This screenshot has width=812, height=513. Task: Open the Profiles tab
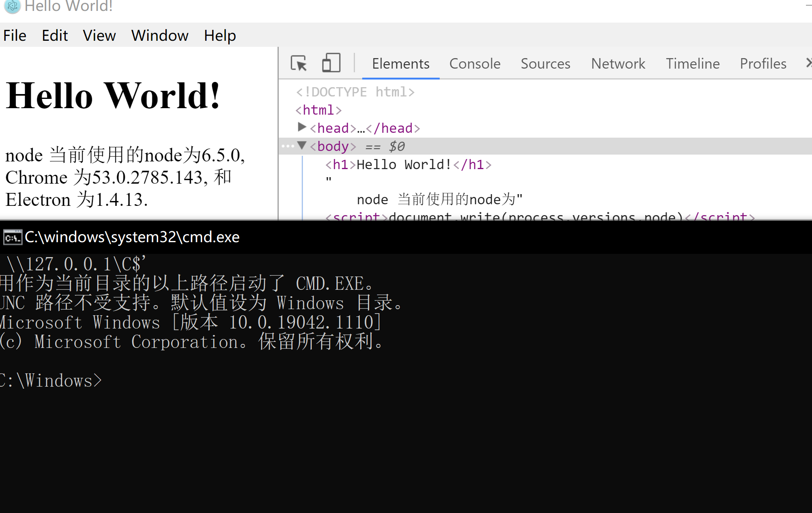click(763, 63)
